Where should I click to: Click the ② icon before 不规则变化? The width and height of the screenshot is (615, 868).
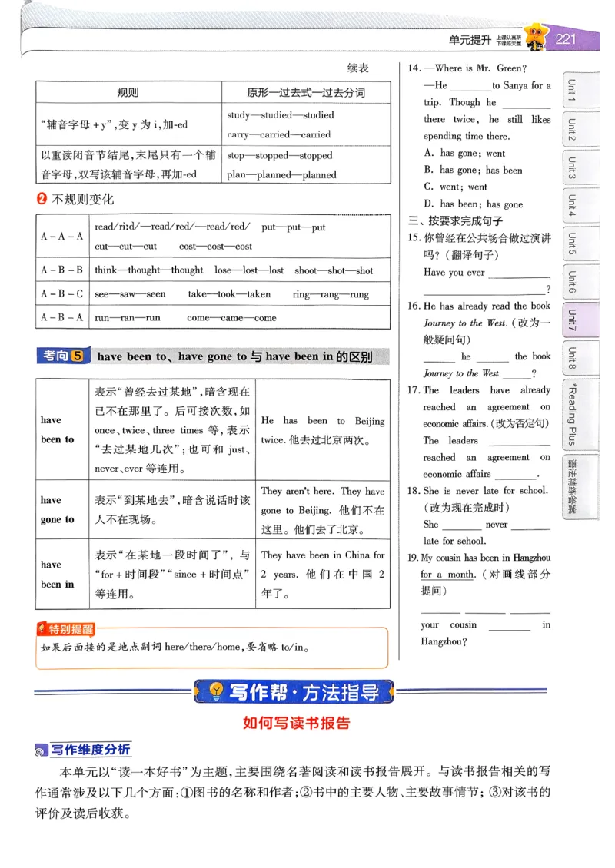coord(41,199)
